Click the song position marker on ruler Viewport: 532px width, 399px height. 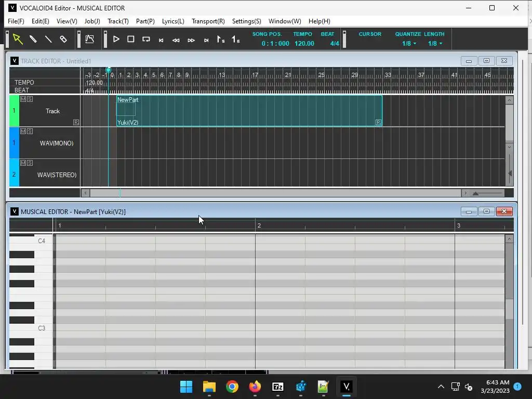coord(109,70)
